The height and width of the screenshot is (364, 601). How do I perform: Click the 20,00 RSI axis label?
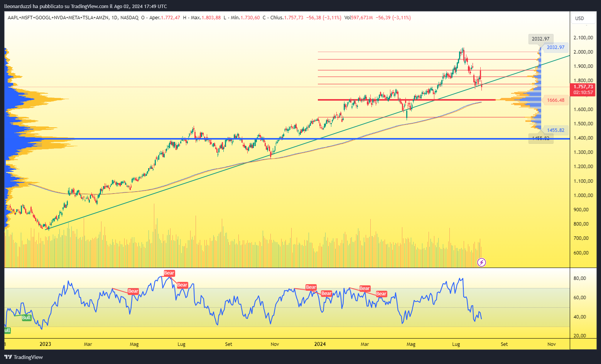[x=580, y=336]
